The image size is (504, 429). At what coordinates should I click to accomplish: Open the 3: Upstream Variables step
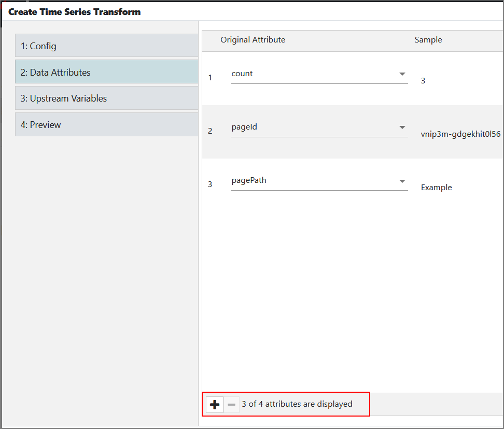[x=107, y=98]
